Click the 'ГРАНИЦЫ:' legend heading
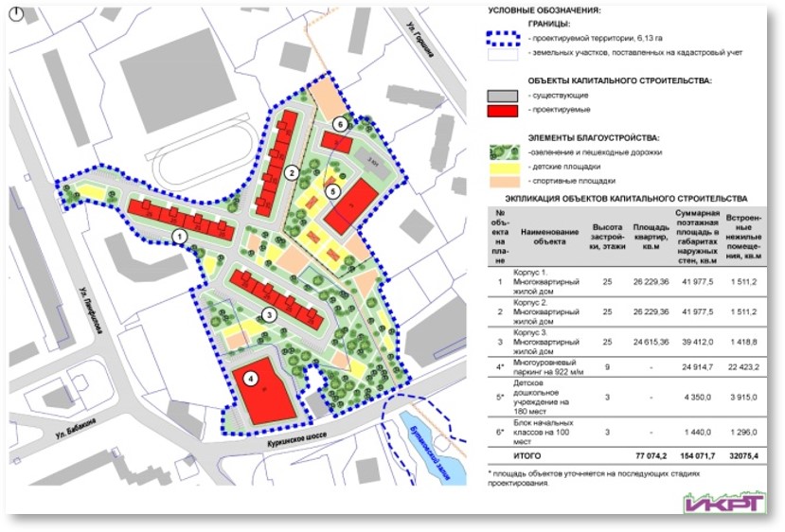The image size is (785, 532). (x=549, y=24)
